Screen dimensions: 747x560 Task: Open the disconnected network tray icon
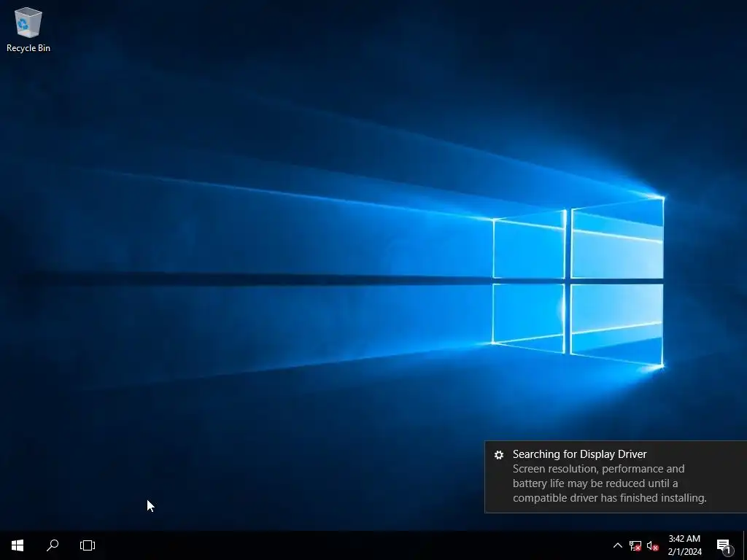[x=635, y=545]
